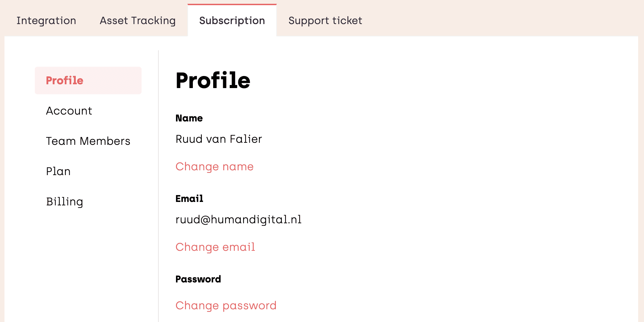
Task: Click the red top border of Subscription tab
Action: [x=232, y=4]
